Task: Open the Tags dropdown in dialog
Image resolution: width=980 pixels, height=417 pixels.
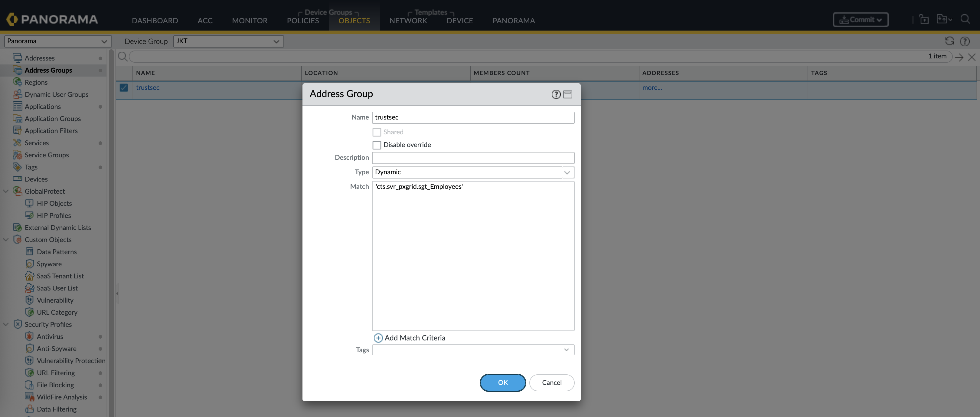Action: pyautogui.click(x=473, y=350)
